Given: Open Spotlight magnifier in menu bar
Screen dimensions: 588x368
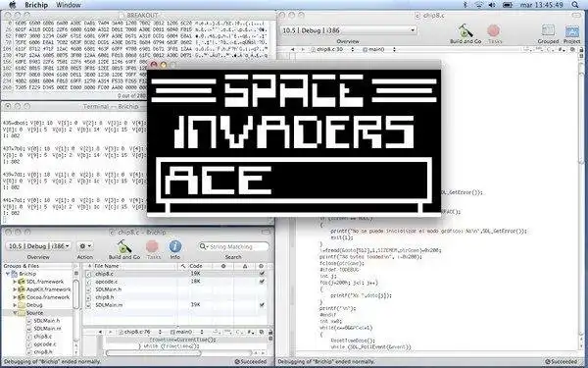Looking at the screenshot, I should coord(575,5).
